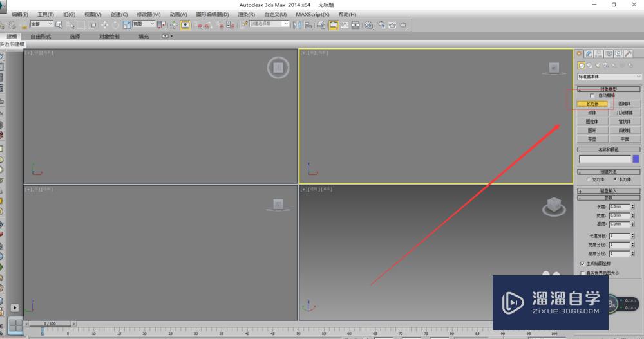Toggle the Mirror tool in toolbar
The width and height of the screenshot is (644, 339).
coord(296,25)
